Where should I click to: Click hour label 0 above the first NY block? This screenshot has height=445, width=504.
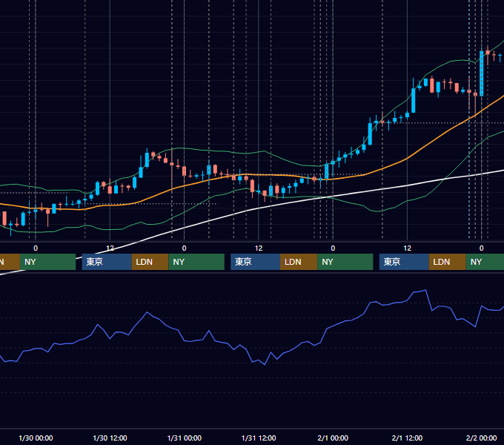pos(36,248)
